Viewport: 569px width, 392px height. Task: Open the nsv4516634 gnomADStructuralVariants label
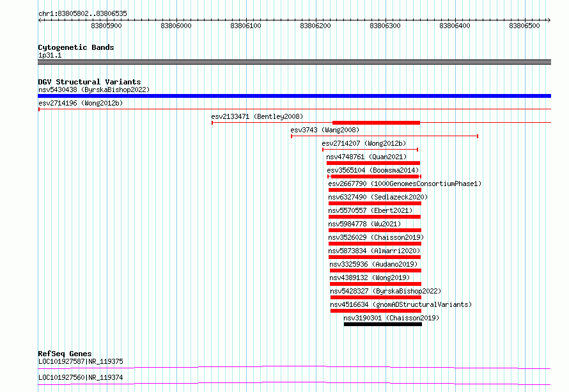click(x=401, y=304)
